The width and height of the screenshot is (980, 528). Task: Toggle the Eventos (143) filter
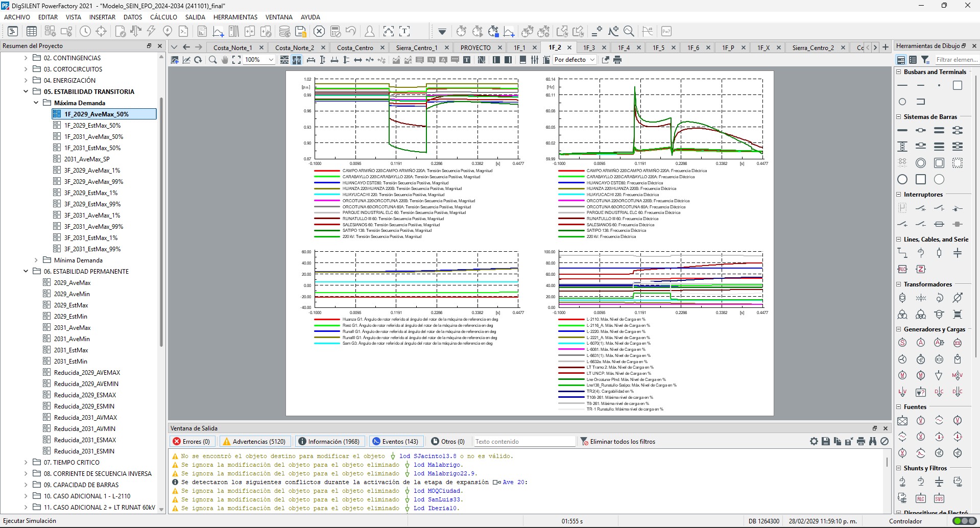click(395, 441)
